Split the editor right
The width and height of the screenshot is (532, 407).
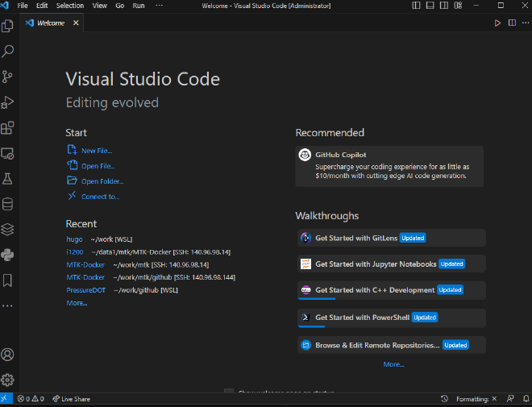[512, 23]
